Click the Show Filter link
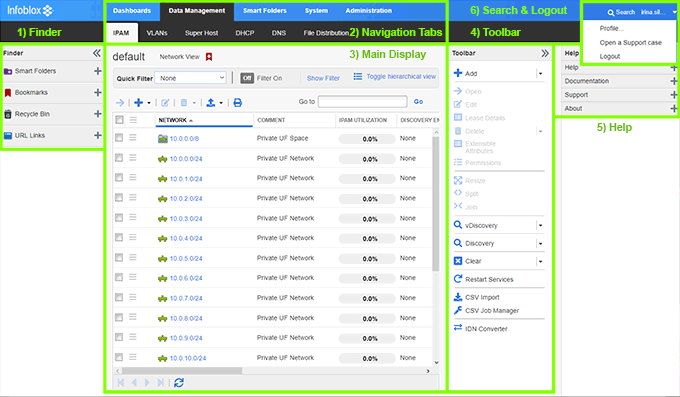Viewport: 680px width, 397px height. [x=323, y=78]
